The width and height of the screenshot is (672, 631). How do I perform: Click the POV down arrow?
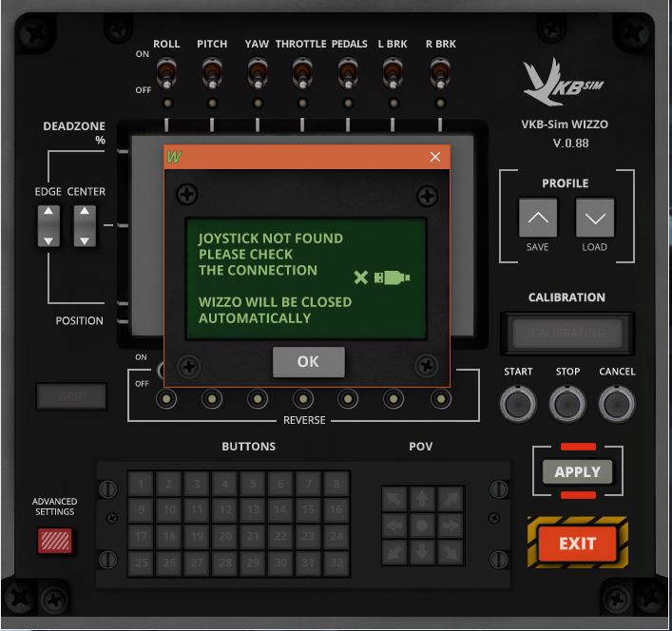tap(422, 552)
